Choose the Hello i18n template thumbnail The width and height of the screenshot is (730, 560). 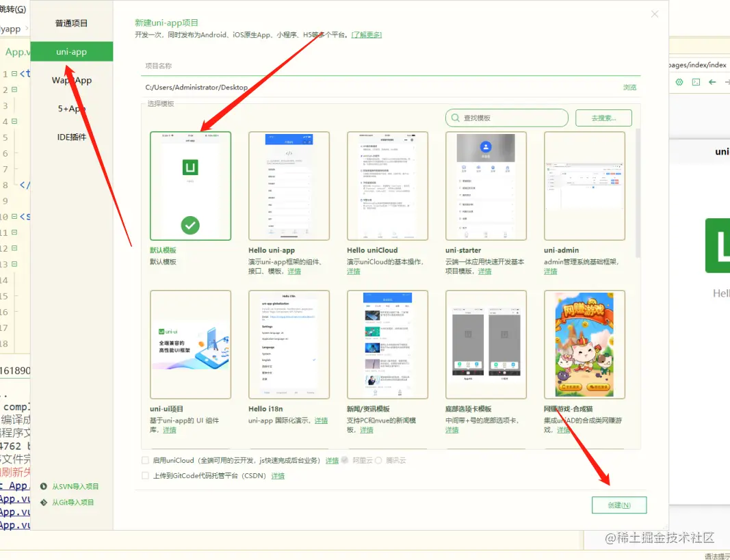(x=289, y=345)
